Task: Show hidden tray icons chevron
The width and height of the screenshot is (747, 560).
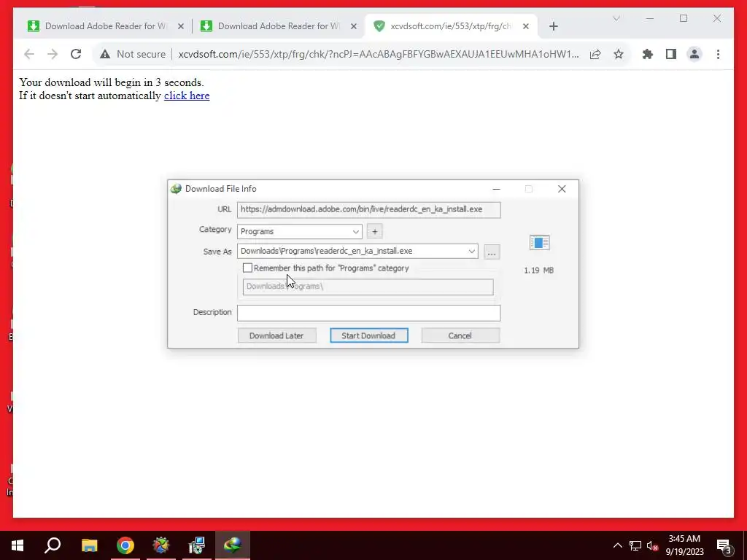Action: tap(617, 545)
